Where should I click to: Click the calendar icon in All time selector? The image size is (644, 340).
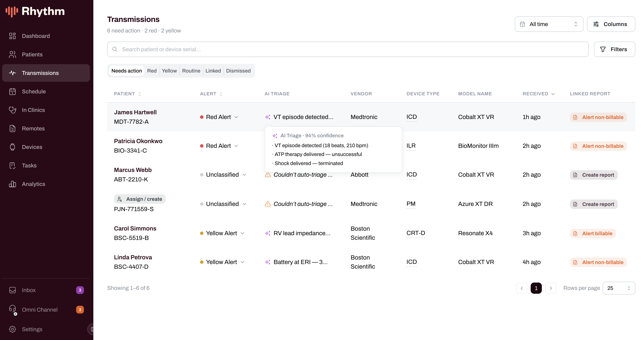522,24
